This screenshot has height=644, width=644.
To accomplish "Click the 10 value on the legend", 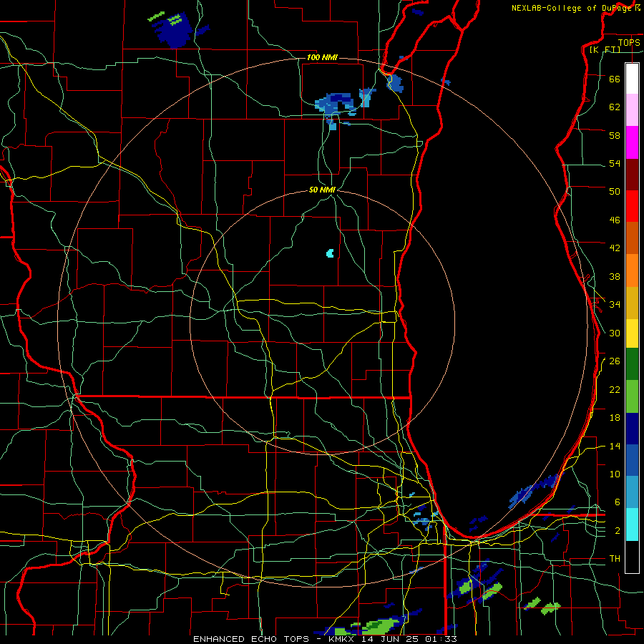I will (615, 474).
